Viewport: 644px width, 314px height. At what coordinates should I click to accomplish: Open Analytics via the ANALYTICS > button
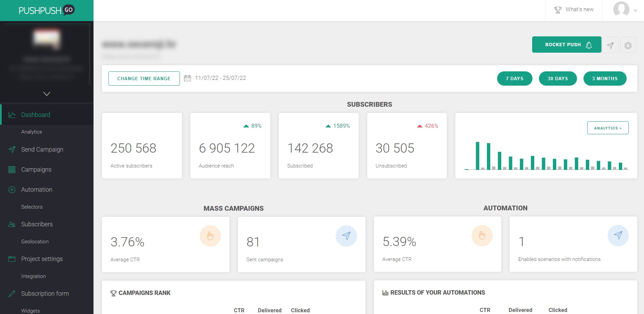tap(608, 128)
